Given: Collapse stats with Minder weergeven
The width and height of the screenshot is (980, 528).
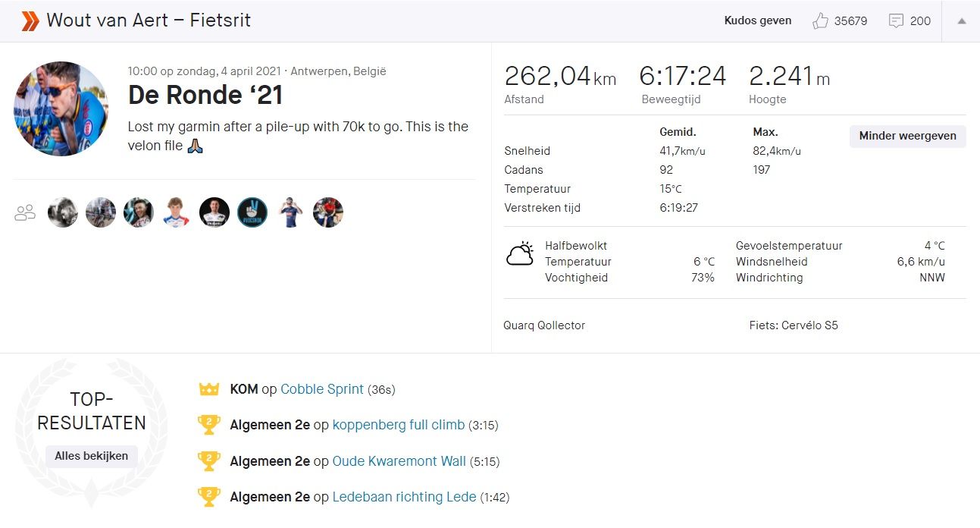Looking at the screenshot, I should 907,137.
